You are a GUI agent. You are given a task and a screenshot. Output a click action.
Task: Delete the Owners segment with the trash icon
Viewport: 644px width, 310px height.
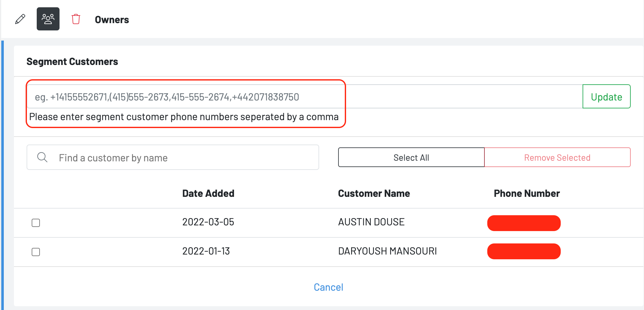tap(76, 19)
